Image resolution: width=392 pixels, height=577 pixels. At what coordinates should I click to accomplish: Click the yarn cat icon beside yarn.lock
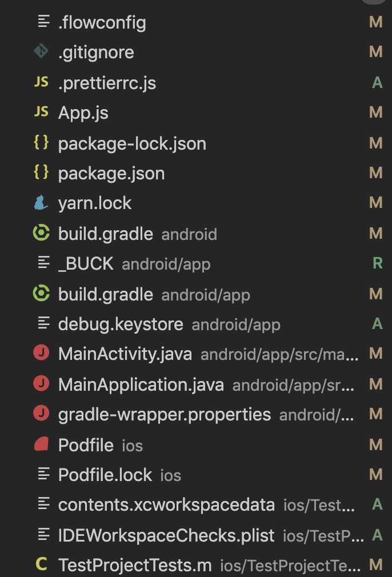(x=41, y=203)
